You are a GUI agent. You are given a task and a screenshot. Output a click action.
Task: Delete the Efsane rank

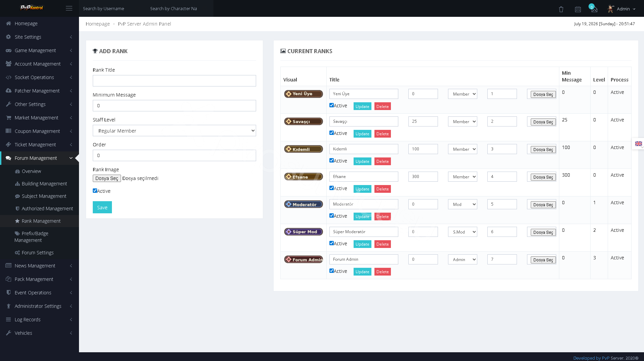pyautogui.click(x=383, y=189)
